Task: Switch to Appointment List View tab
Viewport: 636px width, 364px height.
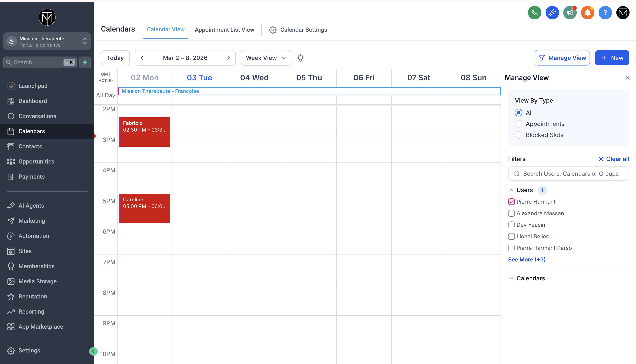Action: (x=224, y=30)
